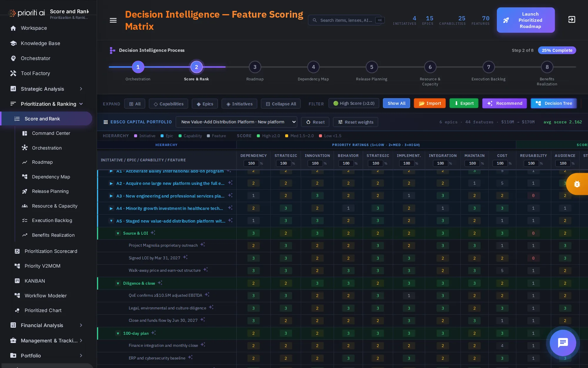This screenshot has width=588, height=368.
Task: Collapse the 100-day plan epic
Action: 118,333
